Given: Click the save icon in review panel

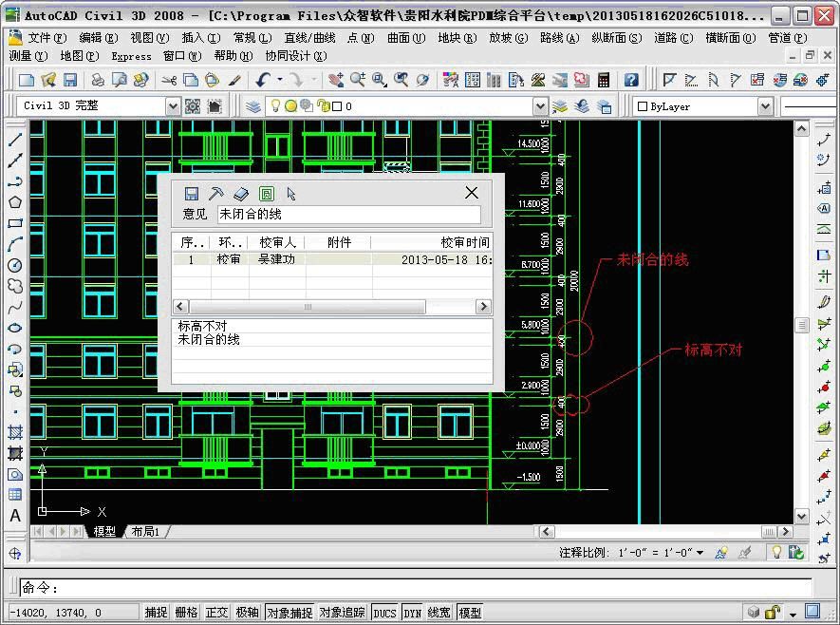Looking at the screenshot, I should pos(191,194).
